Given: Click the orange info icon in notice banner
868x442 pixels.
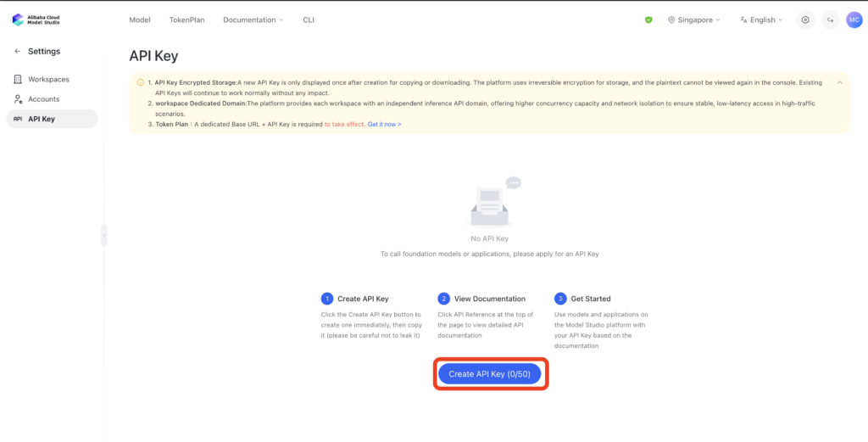Looking at the screenshot, I should (x=141, y=82).
